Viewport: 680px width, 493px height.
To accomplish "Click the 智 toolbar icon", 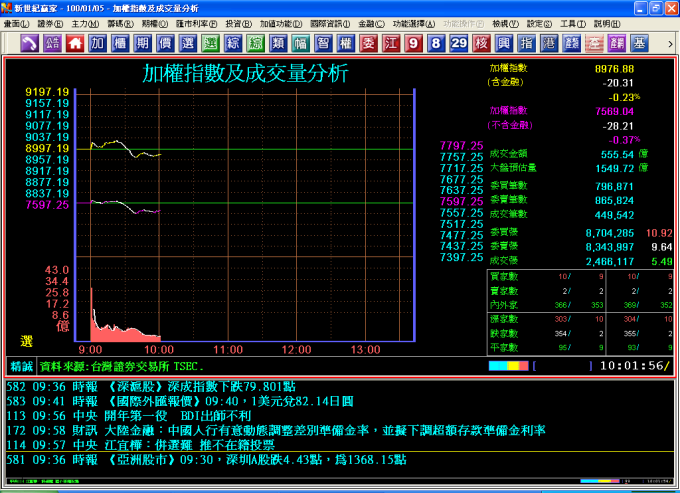I will (323, 43).
